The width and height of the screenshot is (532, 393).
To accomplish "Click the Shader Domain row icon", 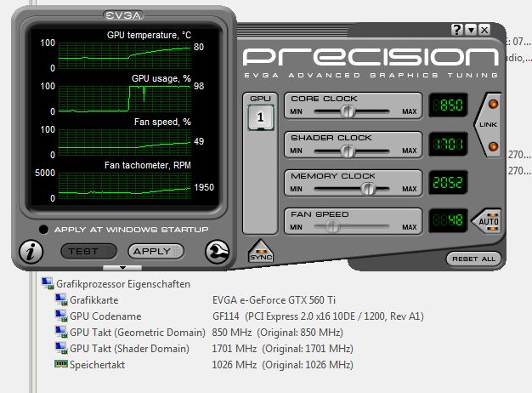I will pos(61,348).
